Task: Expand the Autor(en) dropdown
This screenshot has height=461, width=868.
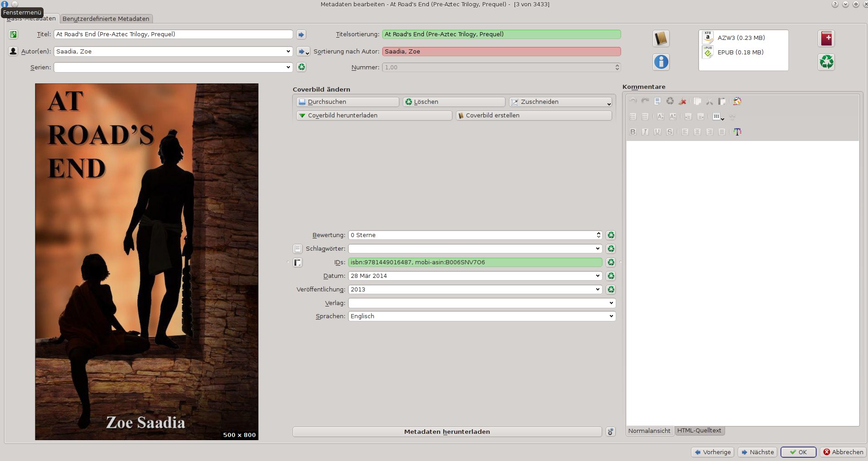Action: pos(288,52)
